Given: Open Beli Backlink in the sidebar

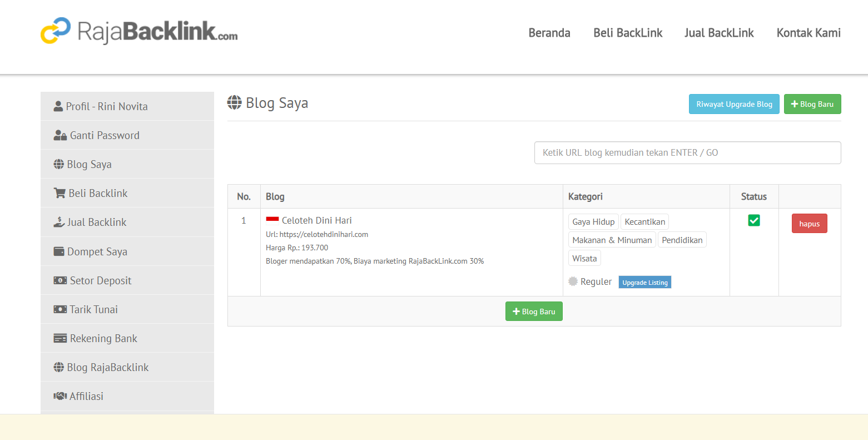Looking at the screenshot, I should point(127,193).
